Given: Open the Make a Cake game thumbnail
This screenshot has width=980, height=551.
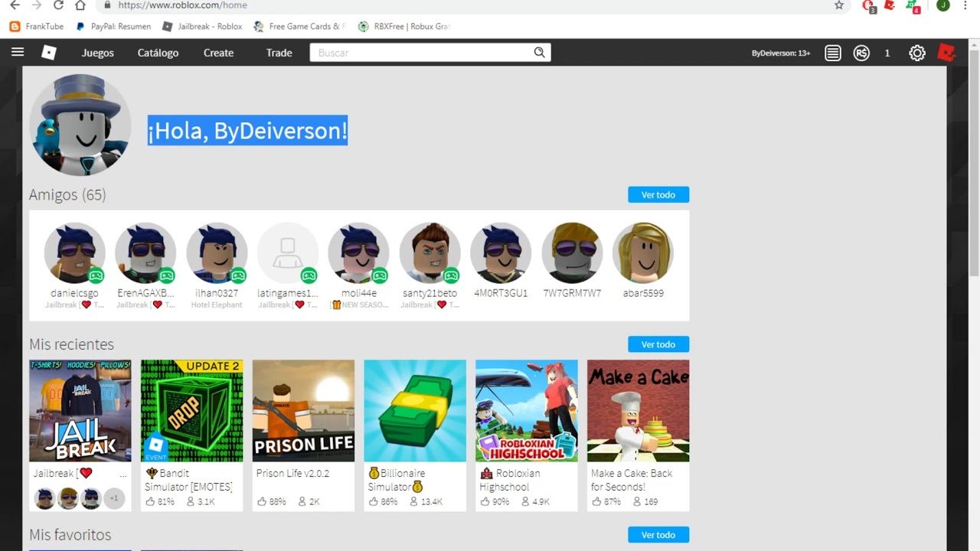Looking at the screenshot, I should [x=639, y=411].
